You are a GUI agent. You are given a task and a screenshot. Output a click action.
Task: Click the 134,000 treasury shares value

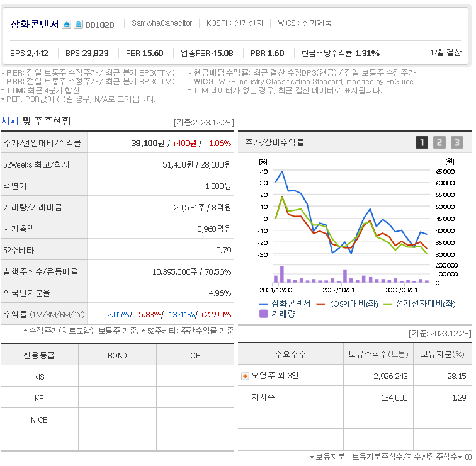point(394,397)
